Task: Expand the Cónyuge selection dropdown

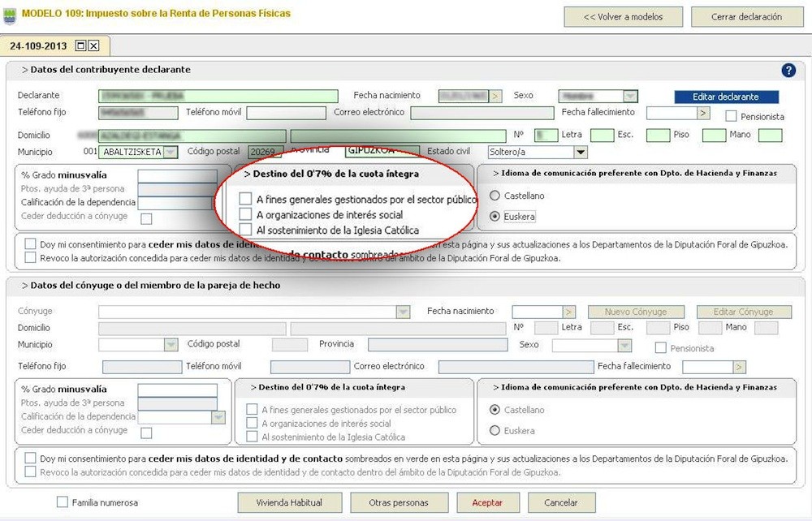Action: 403,312
